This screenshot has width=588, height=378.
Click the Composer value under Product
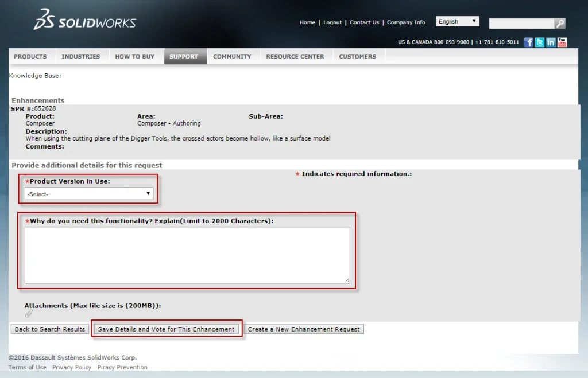click(40, 123)
